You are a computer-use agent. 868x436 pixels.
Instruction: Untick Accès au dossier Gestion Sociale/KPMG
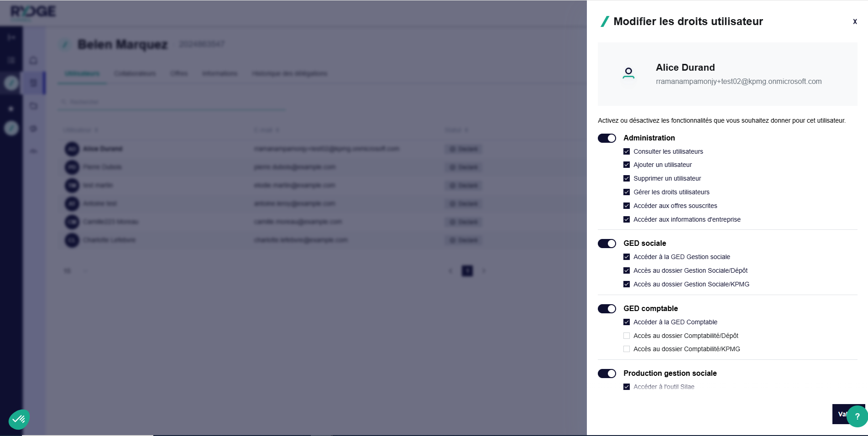tap(627, 284)
